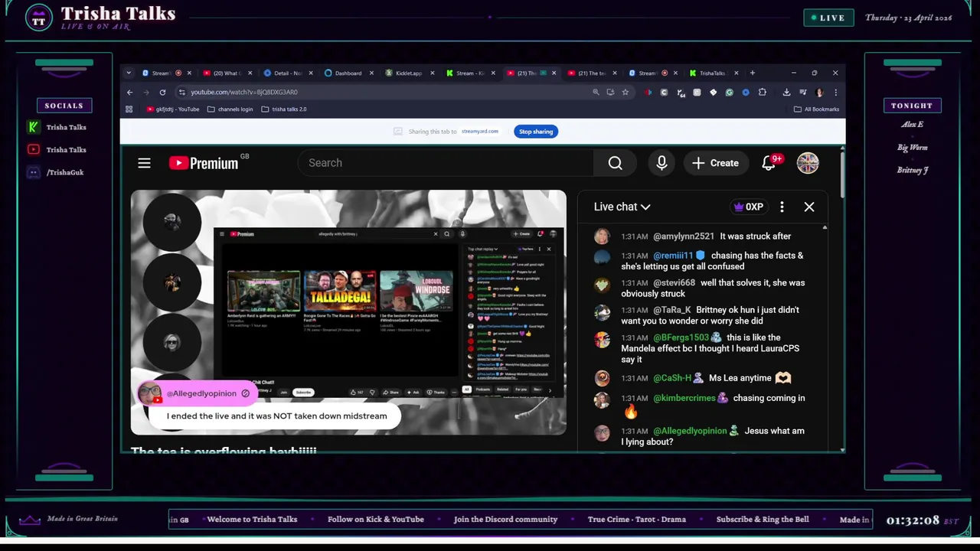Open a new browser tab with plus
Screen dimensions: 980x551
[753, 73]
